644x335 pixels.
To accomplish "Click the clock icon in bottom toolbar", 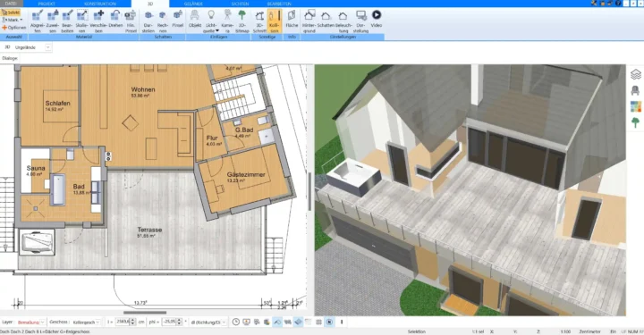I will pos(236,322).
